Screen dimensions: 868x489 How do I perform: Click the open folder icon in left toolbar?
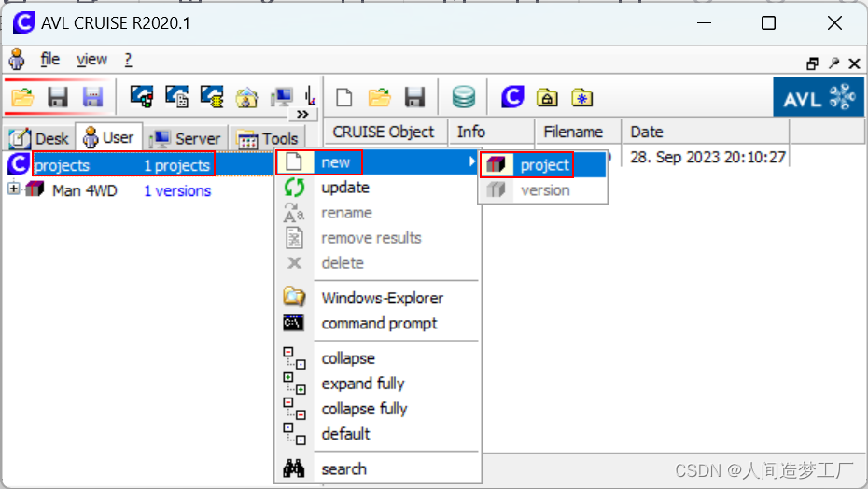(x=22, y=97)
